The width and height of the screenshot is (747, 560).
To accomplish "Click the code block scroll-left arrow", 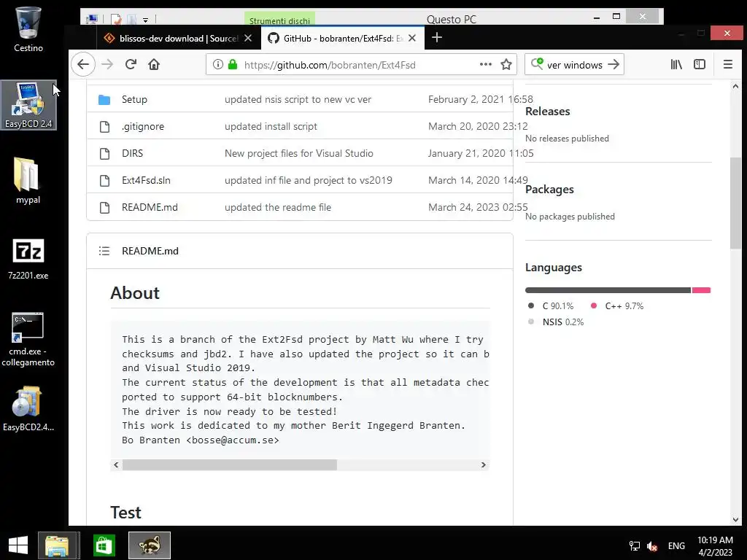I will pos(116,464).
